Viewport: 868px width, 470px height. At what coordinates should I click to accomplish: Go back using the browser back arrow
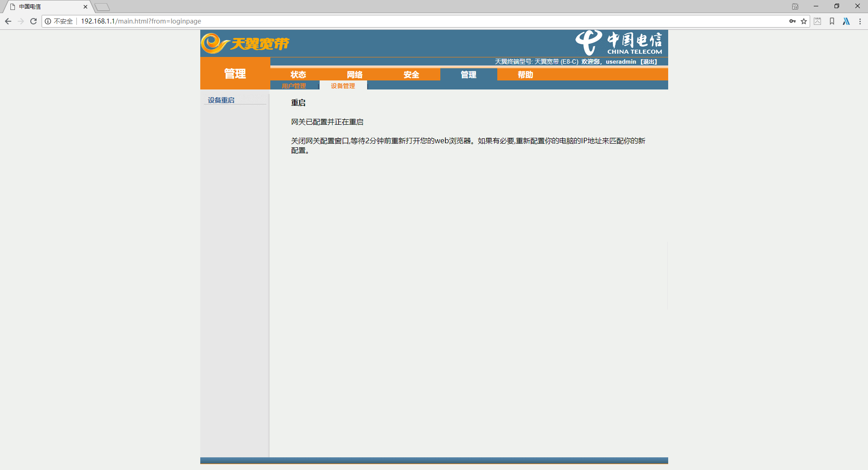pyautogui.click(x=8, y=21)
